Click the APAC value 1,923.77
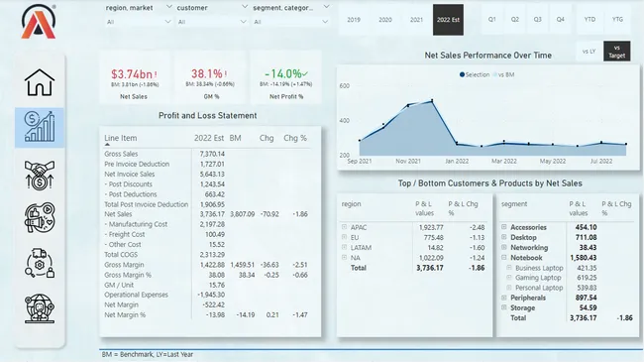Image resolution: width=644 pixels, height=362 pixels. [x=431, y=227]
